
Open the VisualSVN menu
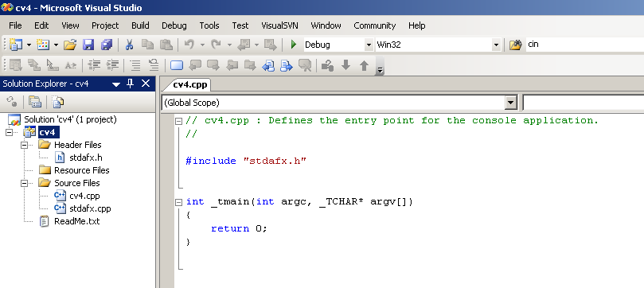[x=279, y=25]
